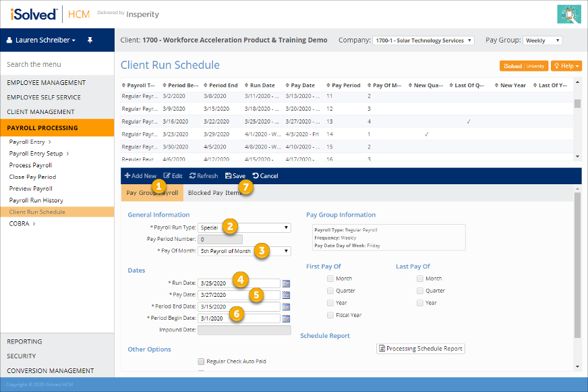This screenshot has width=588, height=392.
Task: Sort by the Last Of Quarter column
Action: click(467, 85)
